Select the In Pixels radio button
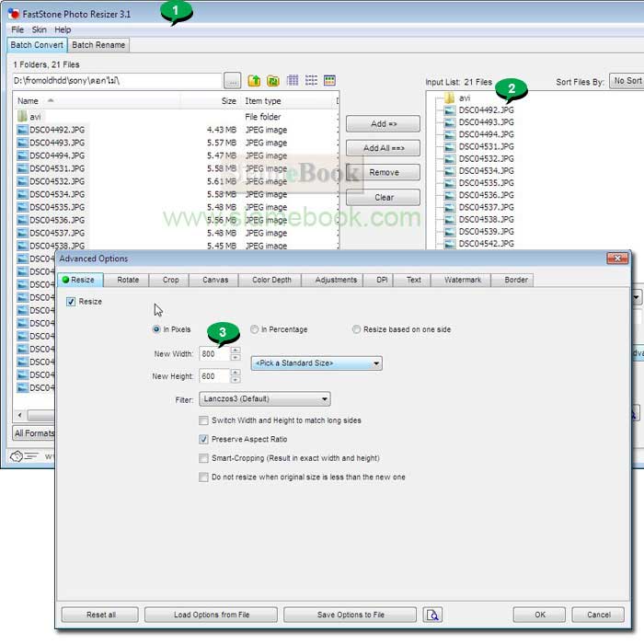Viewport: 644px width, 644px height. 156,329
